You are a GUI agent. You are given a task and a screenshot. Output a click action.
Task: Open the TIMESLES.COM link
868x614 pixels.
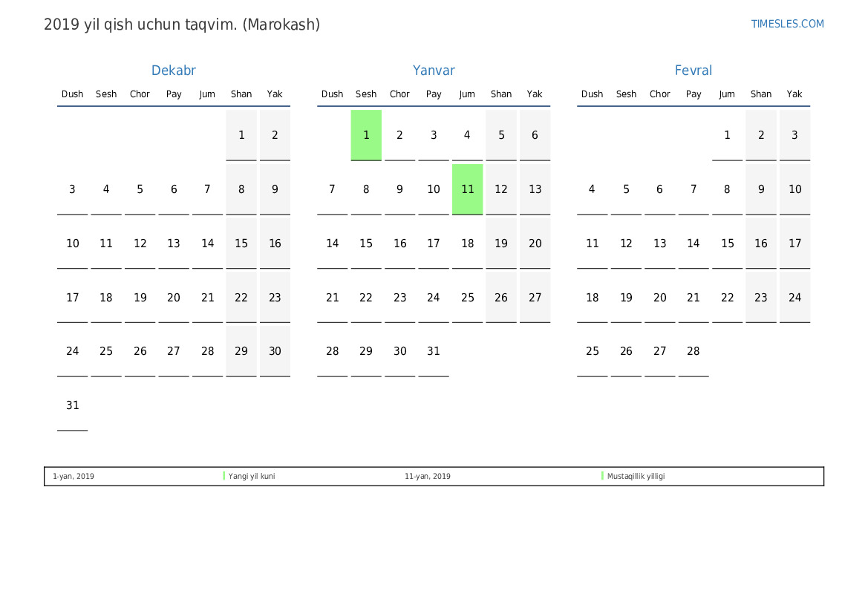coord(787,24)
